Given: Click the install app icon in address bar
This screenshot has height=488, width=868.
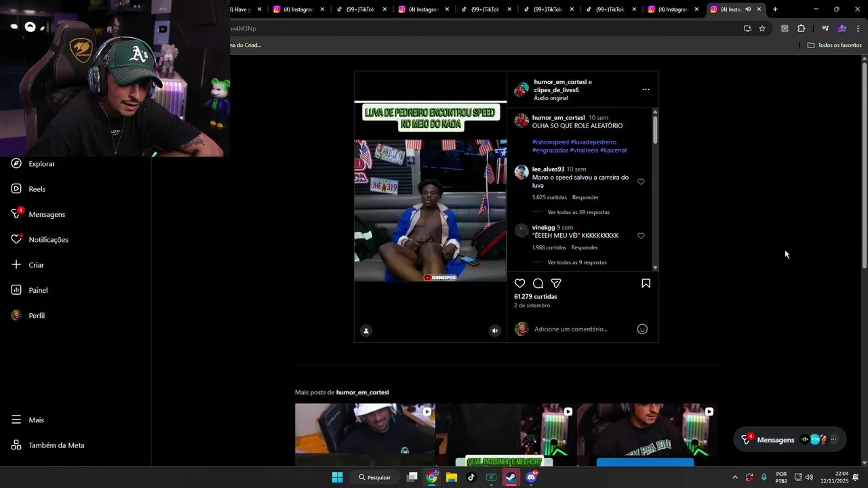Looking at the screenshot, I should coord(747,28).
